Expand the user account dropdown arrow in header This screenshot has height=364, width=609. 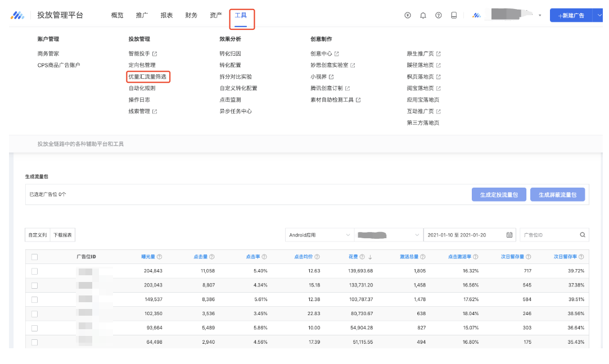(540, 16)
